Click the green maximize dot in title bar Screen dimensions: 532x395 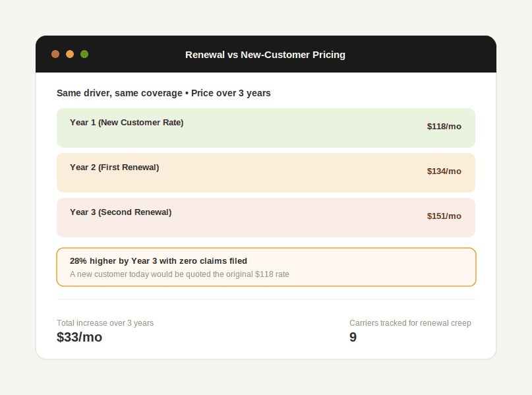(x=84, y=54)
